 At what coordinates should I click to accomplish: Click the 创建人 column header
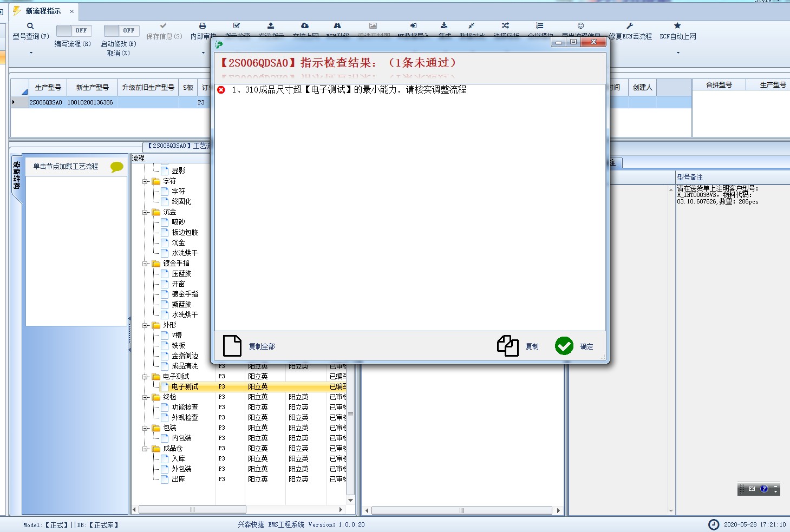[x=643, y=88]
